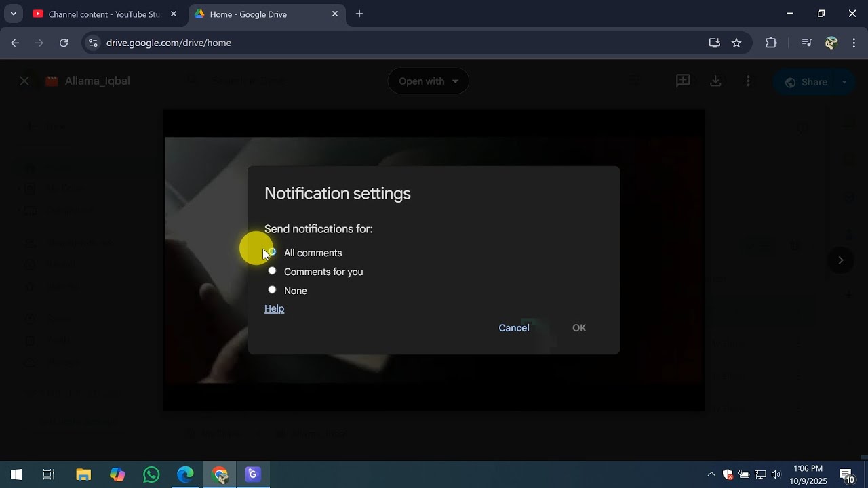Open the Open with dropdown
The width and height of the screenshot is (868, 488).
point(428,81)
